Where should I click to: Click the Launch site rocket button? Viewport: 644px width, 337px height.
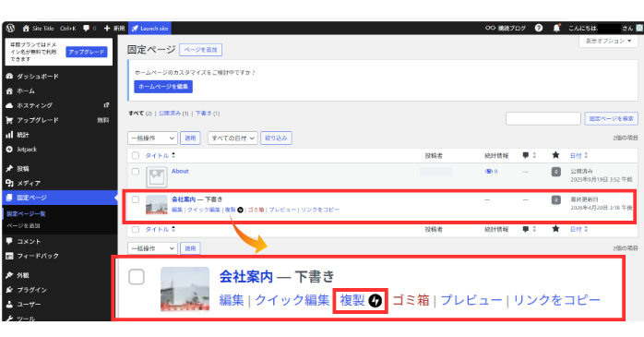pyautogui.click(x=149, y=29)
